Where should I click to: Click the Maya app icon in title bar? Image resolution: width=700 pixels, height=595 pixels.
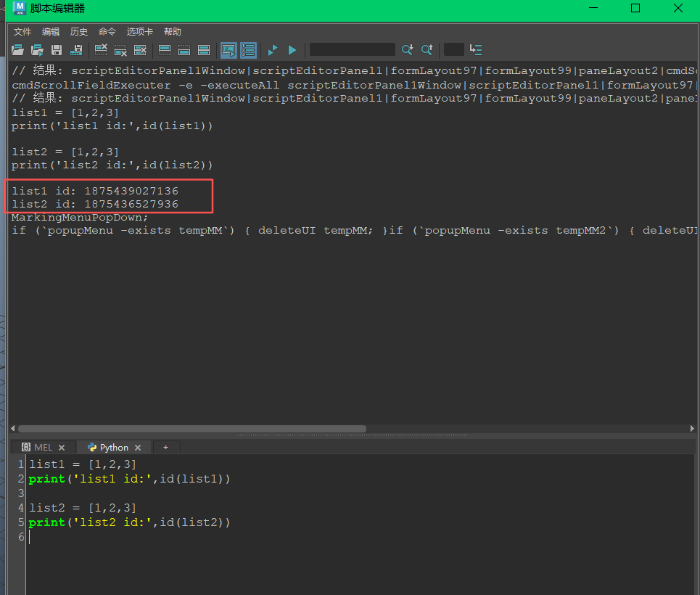tap(20, 7)
